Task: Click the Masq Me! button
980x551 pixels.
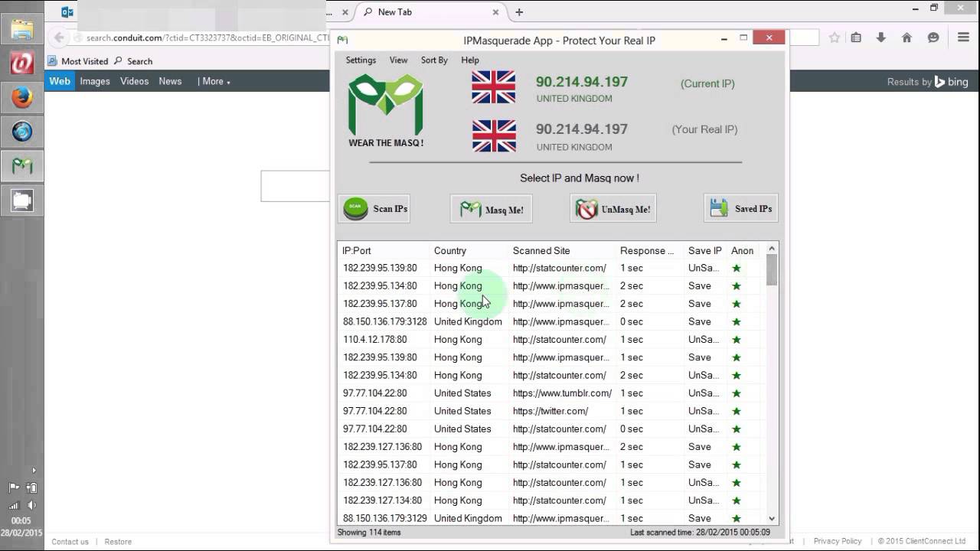Action: [x=492, y=209]
